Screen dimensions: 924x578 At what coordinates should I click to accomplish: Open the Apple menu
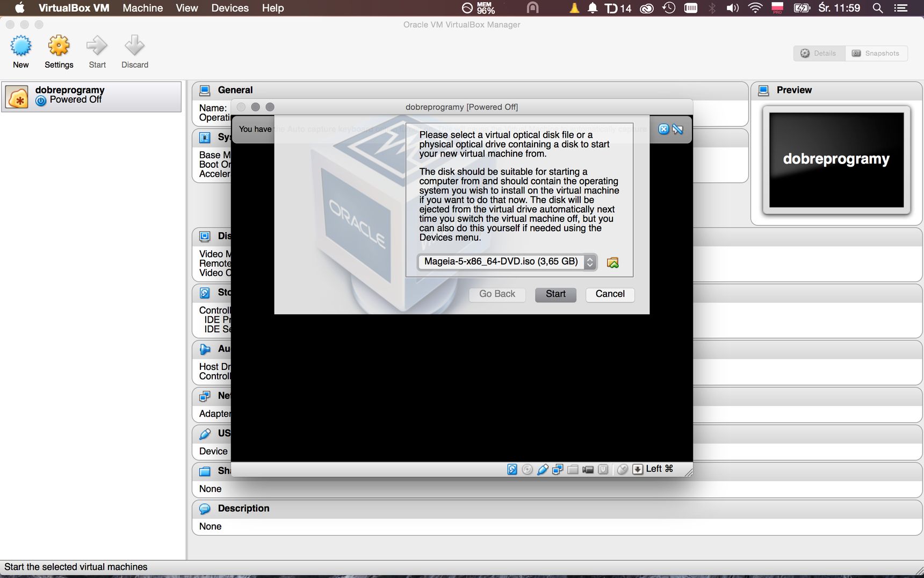point(19,8)
